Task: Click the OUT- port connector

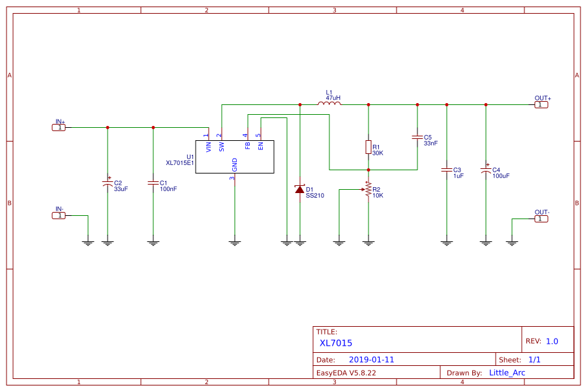Action: tap(540, 219)
